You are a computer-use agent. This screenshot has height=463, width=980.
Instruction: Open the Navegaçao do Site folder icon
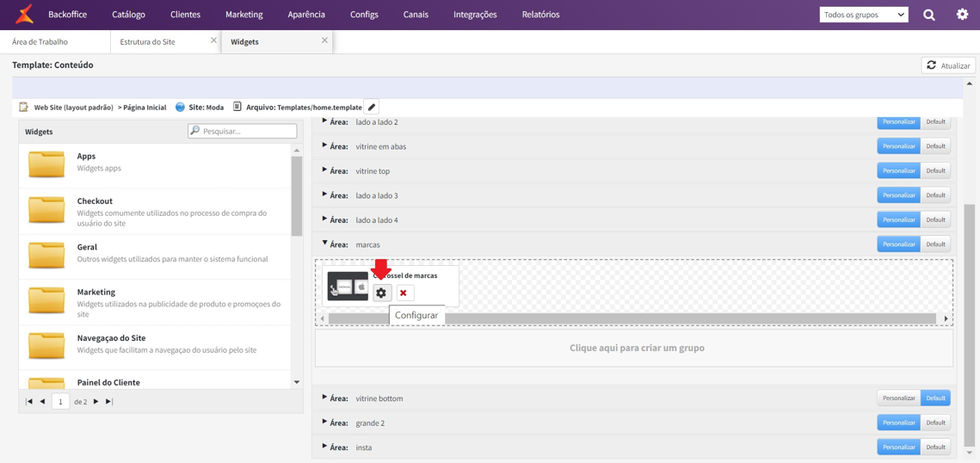click(x=46, y=346)
